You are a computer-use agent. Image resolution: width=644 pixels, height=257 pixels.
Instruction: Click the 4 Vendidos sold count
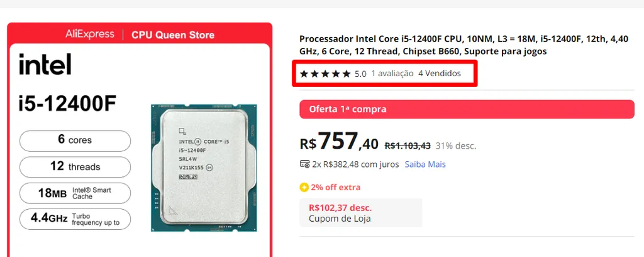(x=439, y=74)
